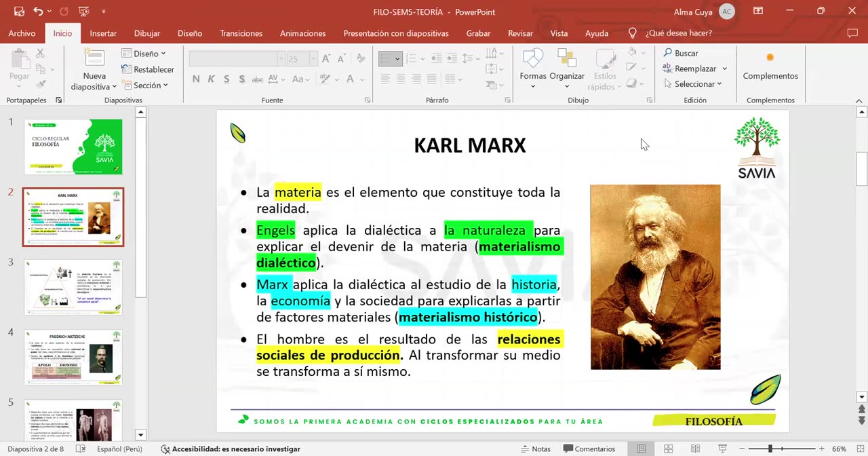Open the Formas shapes gallery

[533, 69]
